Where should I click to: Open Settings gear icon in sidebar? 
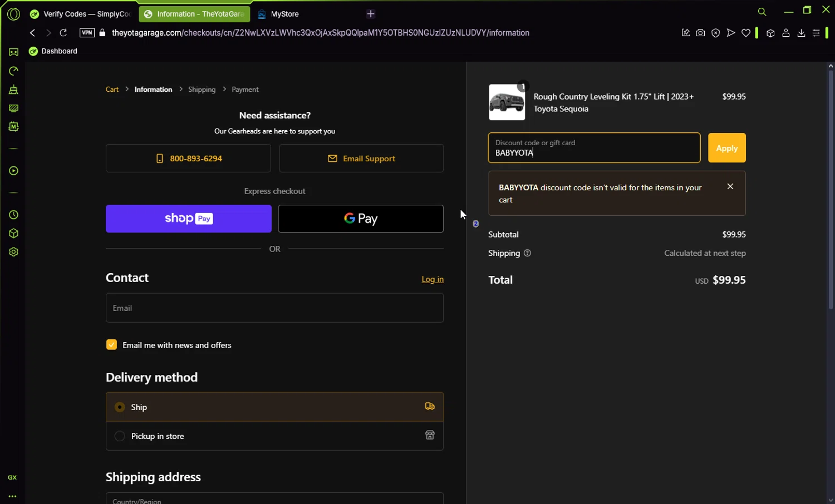(x=13, y=252)
